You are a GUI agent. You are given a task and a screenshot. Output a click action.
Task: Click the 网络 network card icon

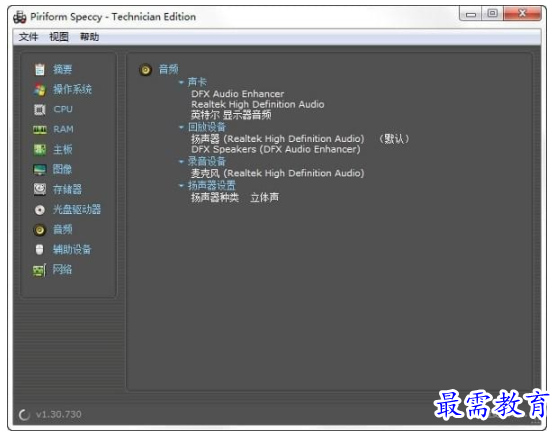click(40, 270)
